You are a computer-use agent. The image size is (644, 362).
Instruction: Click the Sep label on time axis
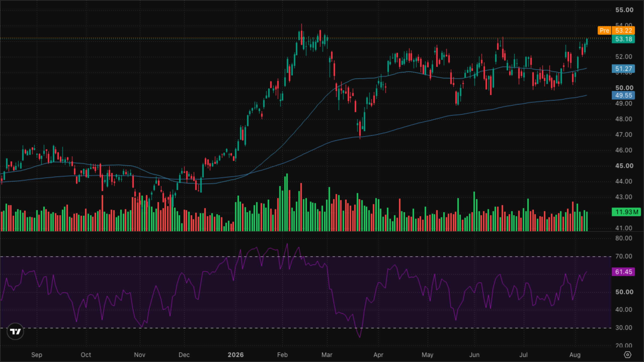click(37, 355)
